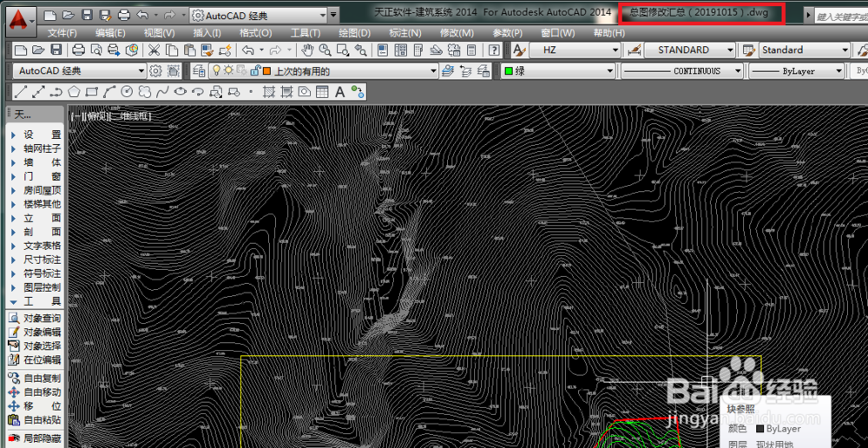Click the Cut scissors icon
This screenshot has width=868, height=448.
pos(154,50)
